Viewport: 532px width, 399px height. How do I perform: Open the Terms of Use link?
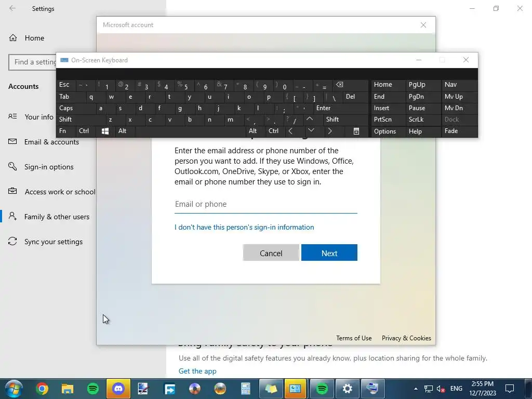[353, 338]
